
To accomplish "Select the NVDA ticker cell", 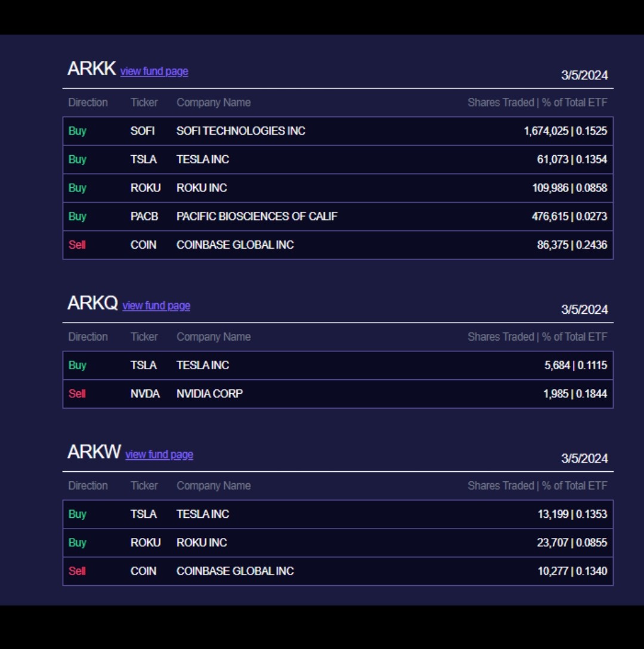I will (145, 394).
